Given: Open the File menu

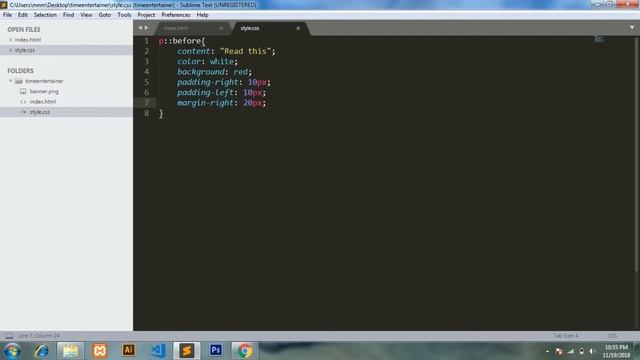Looking at the screenshot, I should [x=7, y=15].
